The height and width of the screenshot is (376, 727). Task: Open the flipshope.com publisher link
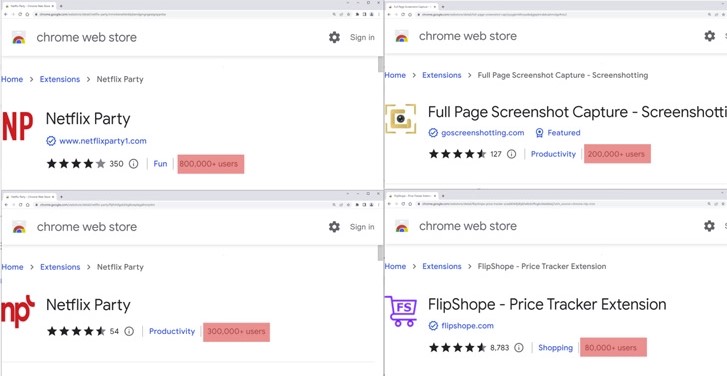(x=467, y=325)
